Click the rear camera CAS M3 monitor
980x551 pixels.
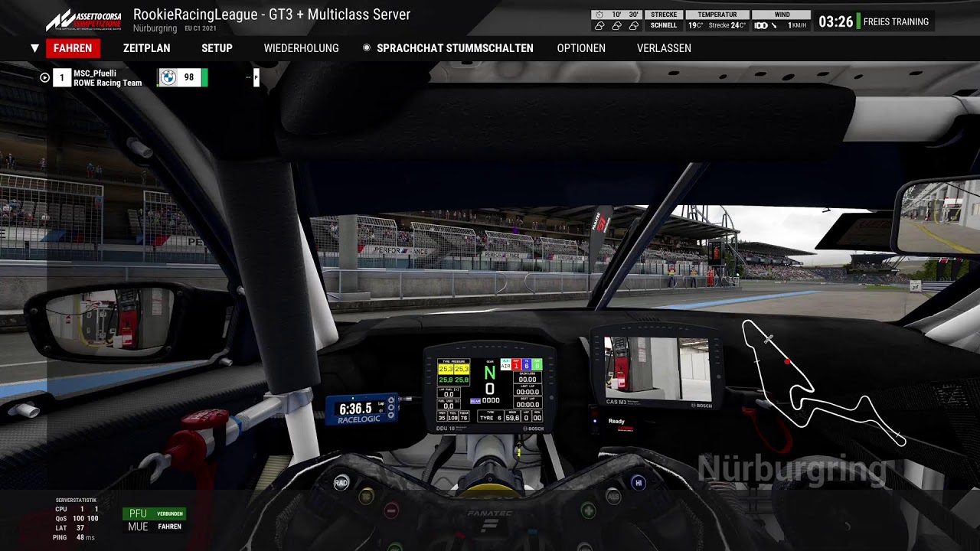tap(657, 367)
